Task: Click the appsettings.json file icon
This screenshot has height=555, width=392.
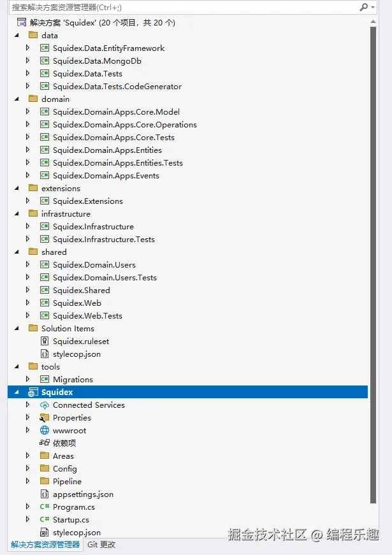Action: tap(44, 494)
